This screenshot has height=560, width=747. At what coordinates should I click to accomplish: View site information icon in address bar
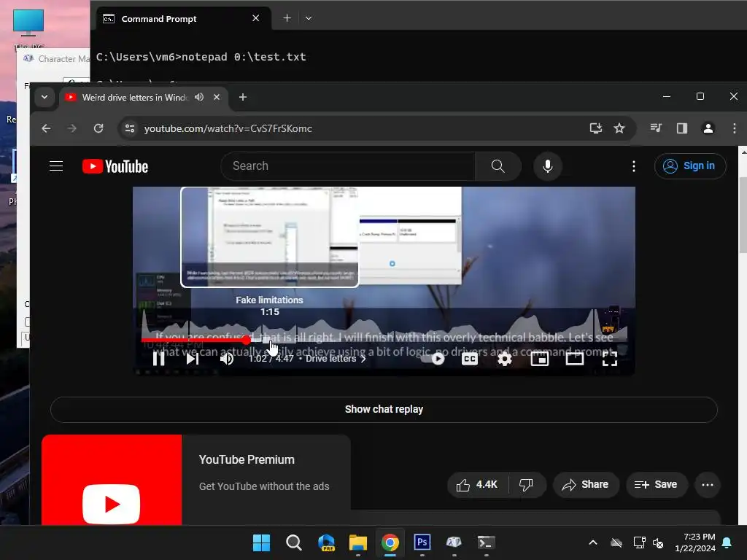click(x=130, y=128)
